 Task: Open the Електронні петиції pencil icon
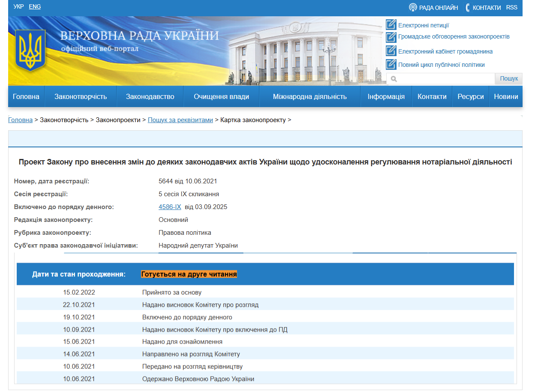391,25
